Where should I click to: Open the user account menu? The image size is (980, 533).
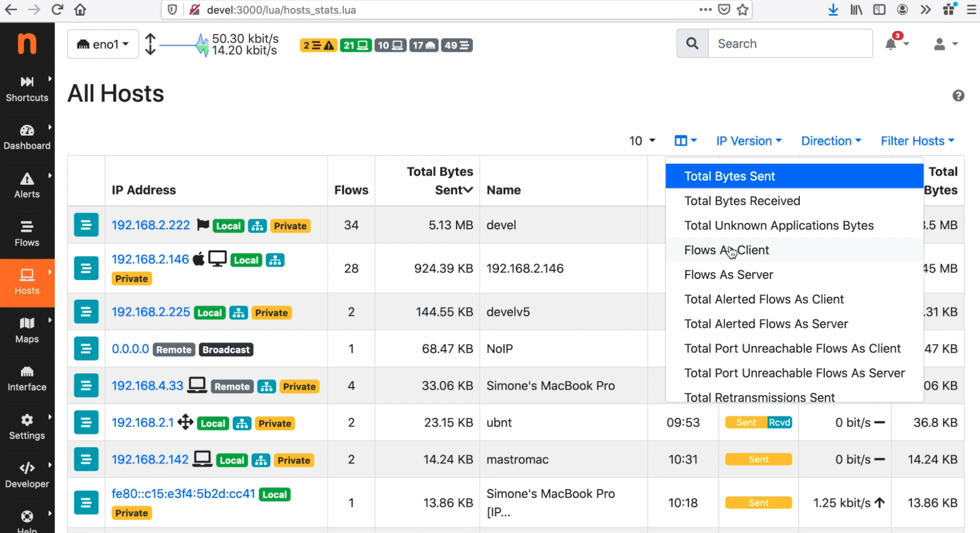pyautogui.click(x=945, y=44)
